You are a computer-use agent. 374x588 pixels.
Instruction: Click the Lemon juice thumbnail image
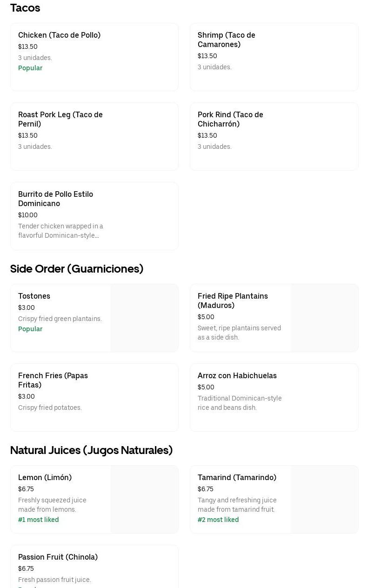click(x=144, y=500)
